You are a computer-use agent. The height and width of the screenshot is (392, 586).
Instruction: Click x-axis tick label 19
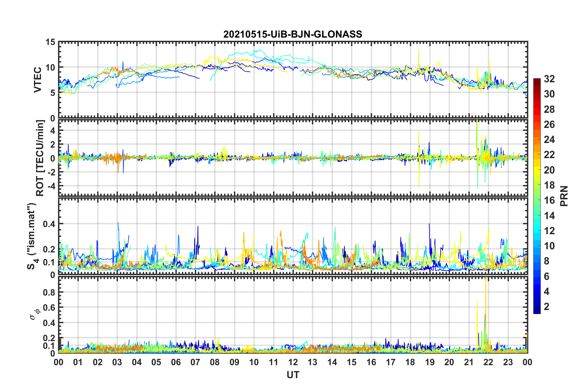click(430, 362)
